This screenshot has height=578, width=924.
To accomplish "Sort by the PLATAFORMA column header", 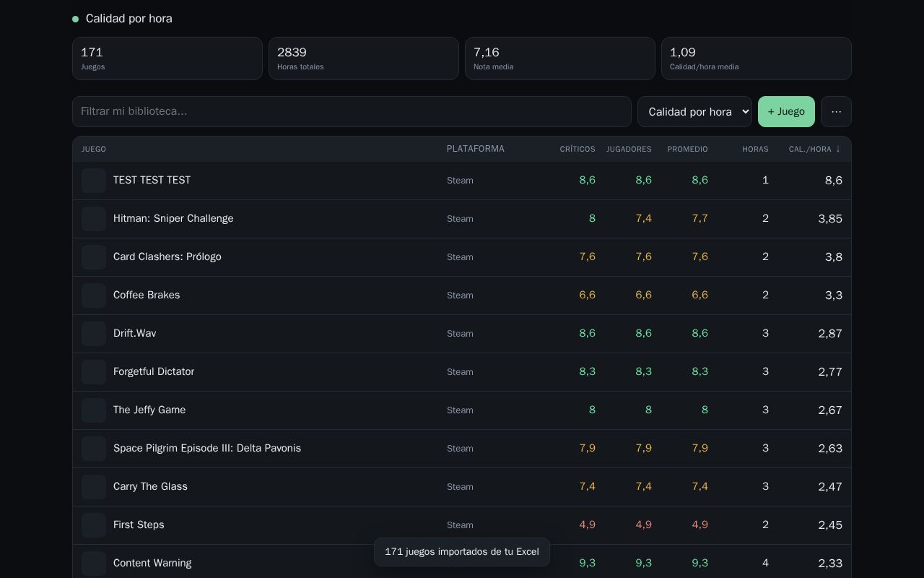I will tap(476, 149).
